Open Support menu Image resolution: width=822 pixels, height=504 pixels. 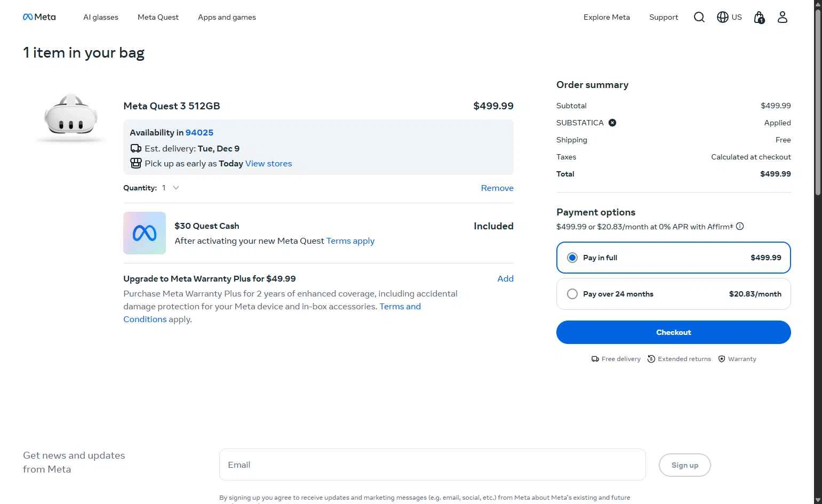pos(664,17)
